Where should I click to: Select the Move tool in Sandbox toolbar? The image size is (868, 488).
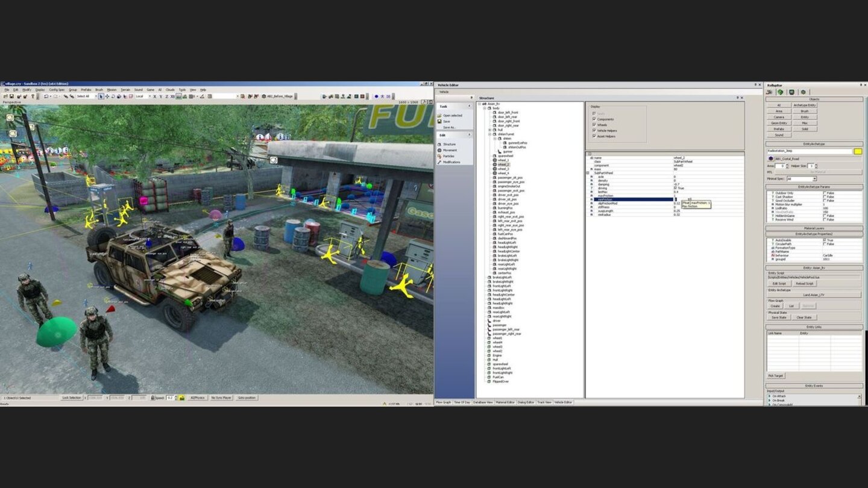[x=107, y=96]
